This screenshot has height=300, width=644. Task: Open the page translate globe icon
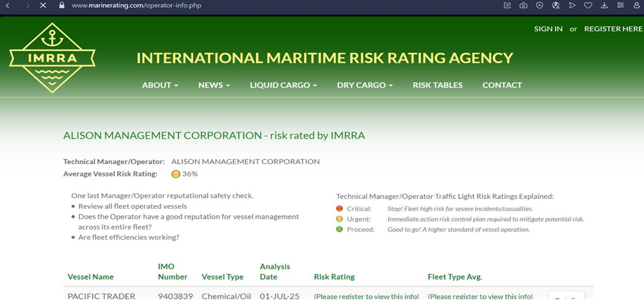tap(556, 5)
